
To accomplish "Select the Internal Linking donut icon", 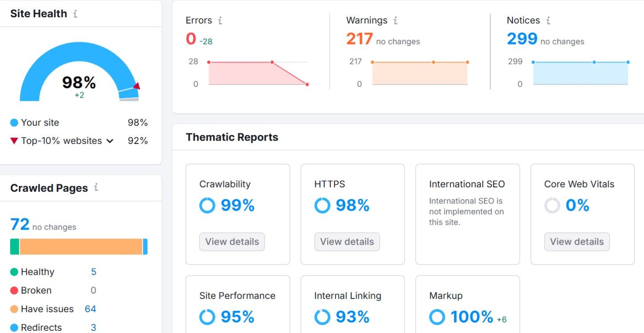I will tap(322, 317).
